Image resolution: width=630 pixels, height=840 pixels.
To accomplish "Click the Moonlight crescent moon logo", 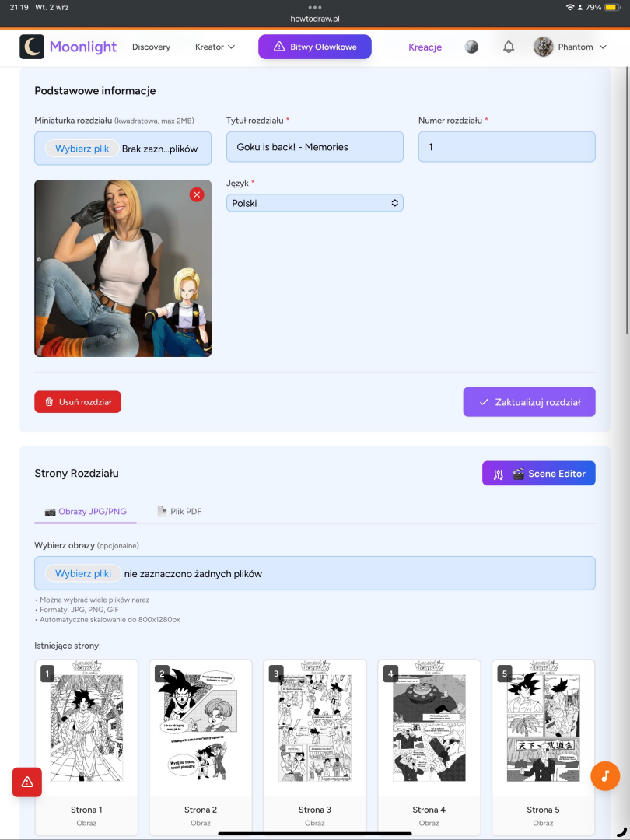I will point(32,47).
